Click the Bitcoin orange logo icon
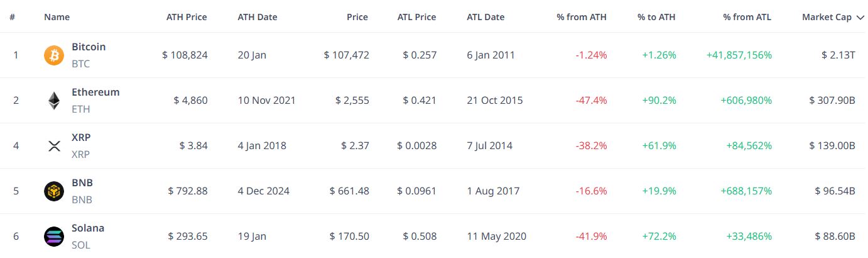 click(x=54, y=55)
